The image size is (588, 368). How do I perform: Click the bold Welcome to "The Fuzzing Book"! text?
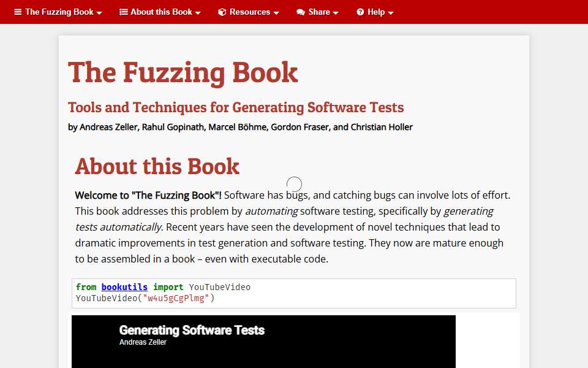[148, 195]
